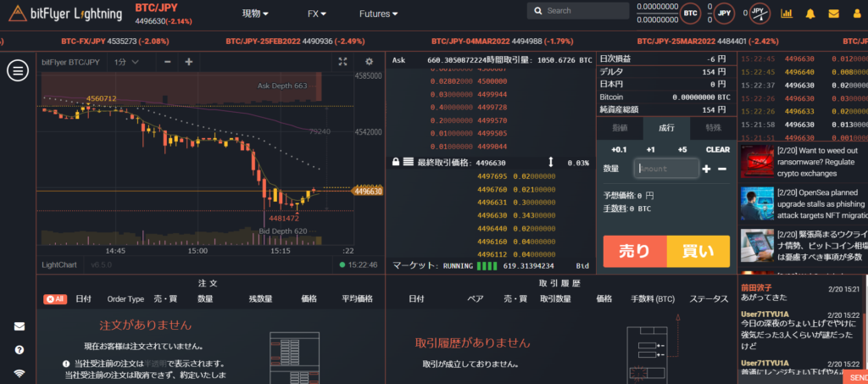Switch to the 特殊 special order tab
The image size is (868, 384).
[x=714, y=128]
